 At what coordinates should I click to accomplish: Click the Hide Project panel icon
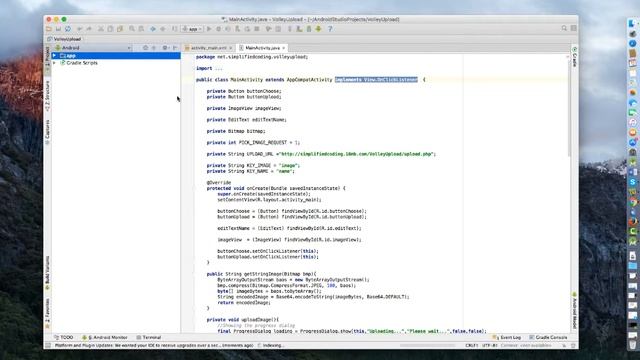pyautogui.click(x=175, y=48)
